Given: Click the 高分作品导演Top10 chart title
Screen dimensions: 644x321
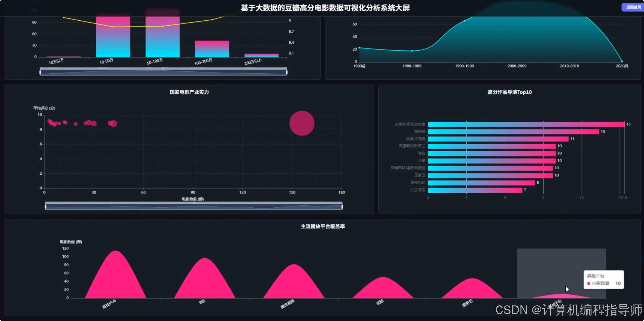Looking at the screenshot, I should (x=510, y=92).
